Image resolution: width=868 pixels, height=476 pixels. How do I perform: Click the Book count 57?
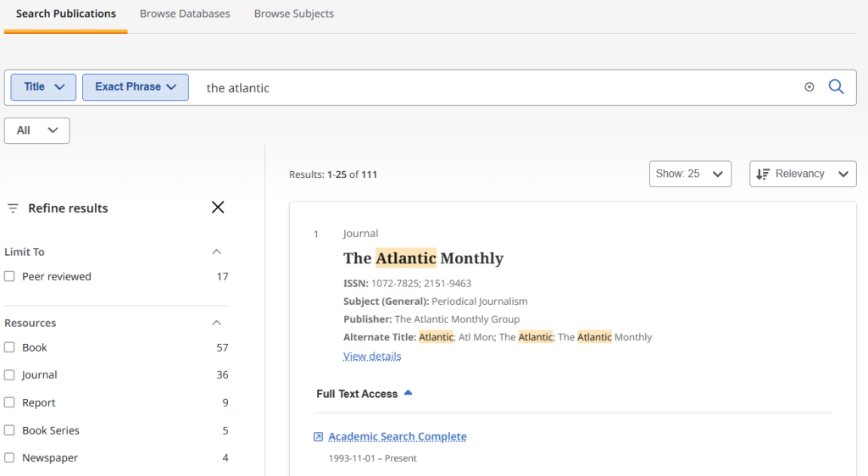[223, 348]
